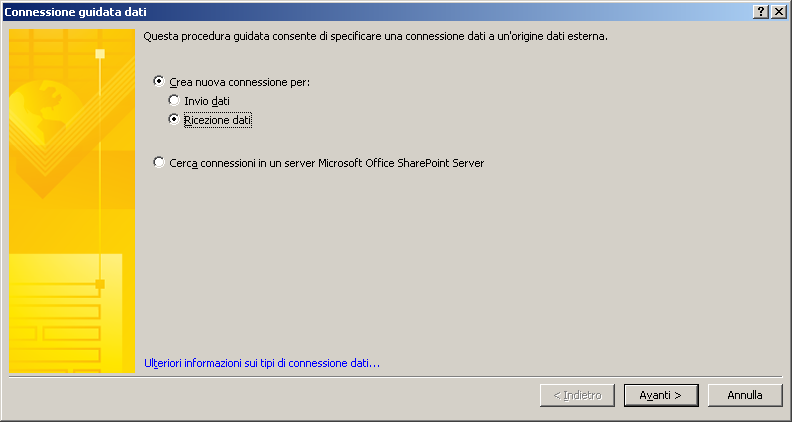Open Ulteriori informazioni sui tipi di connessione link

(x=262, y=363)
